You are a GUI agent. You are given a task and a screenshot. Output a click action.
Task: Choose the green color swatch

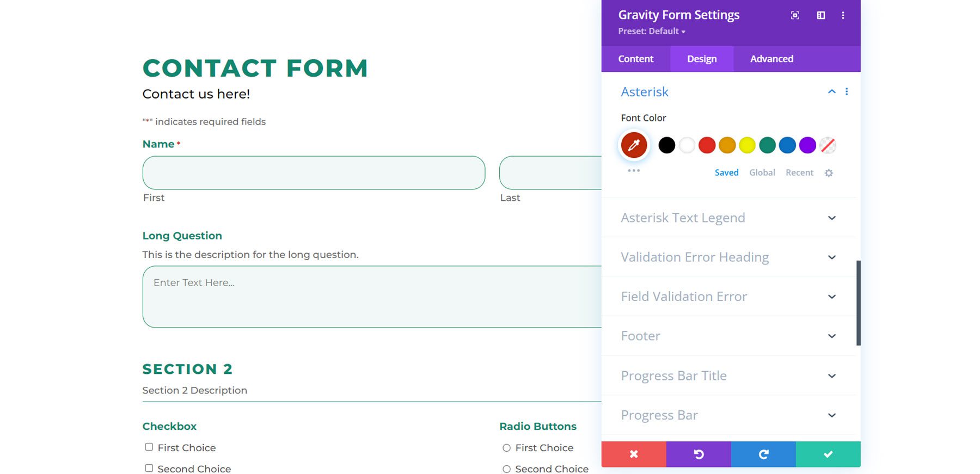pos(767,145)
